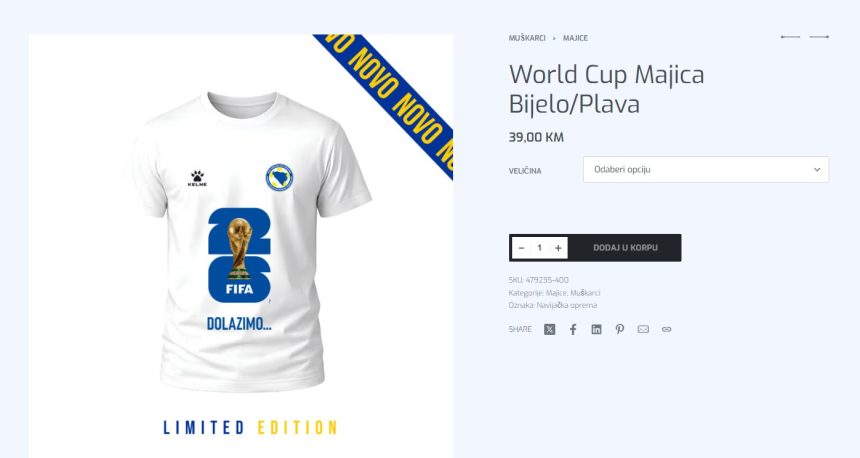The height and width of the screenshot is (458, 860).
Task: Share product on X (Twitter)
Action: 550,329
